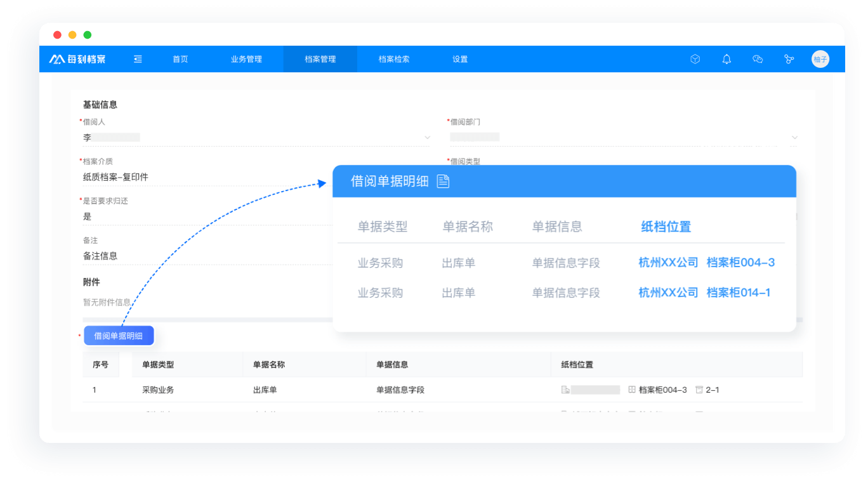The width and height of the screenshot is (868, 481).
Task: Click archive box icon next to 2-1
Action: pos(699,390)
